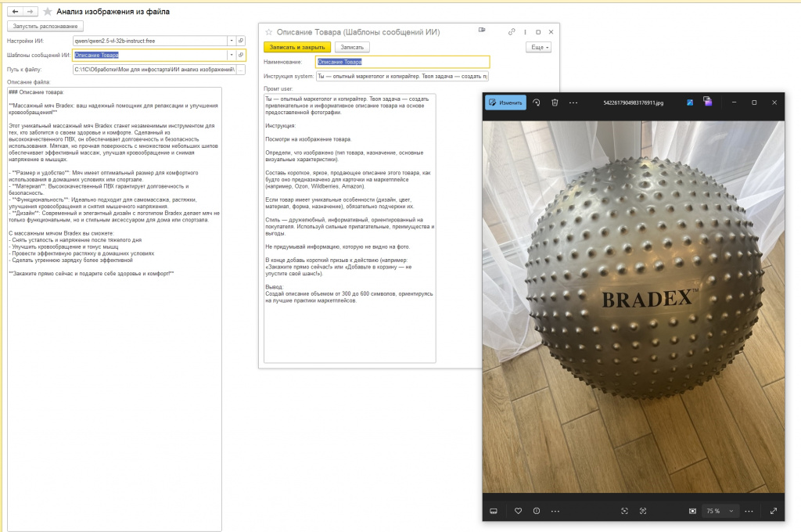Screen dimensions: 801x532
Task: Add the photo to favorites with the heart
Action: coord(518,511)
